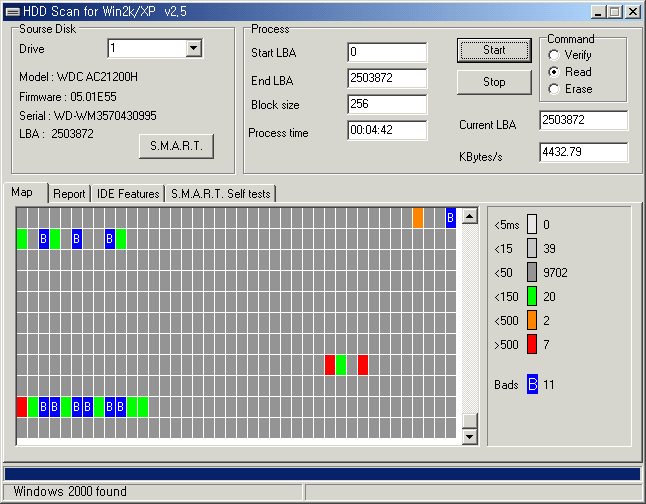The height and width of the screenshot is (504, 646).
Task: Open the Drive dropdown arrow
Action: (x=193, y=49)
